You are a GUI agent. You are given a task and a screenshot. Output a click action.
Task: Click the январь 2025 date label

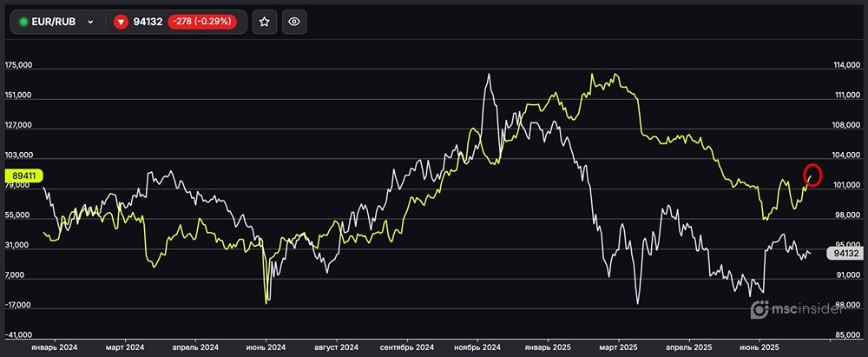(x=548, y=347)
